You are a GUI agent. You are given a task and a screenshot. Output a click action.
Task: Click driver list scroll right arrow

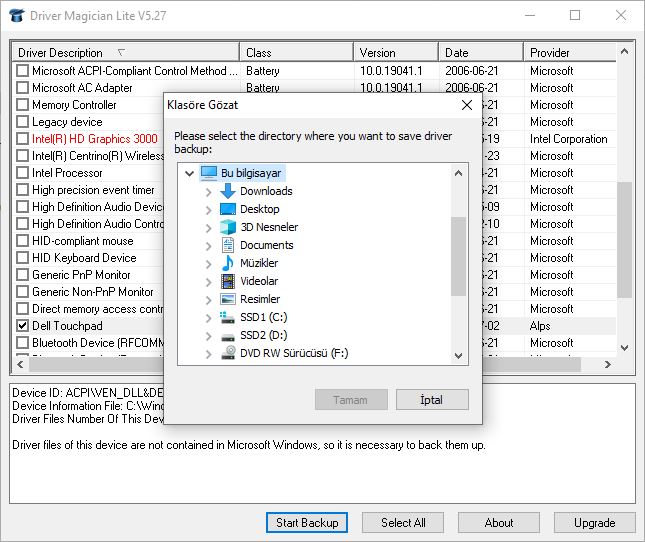point(608,364)
